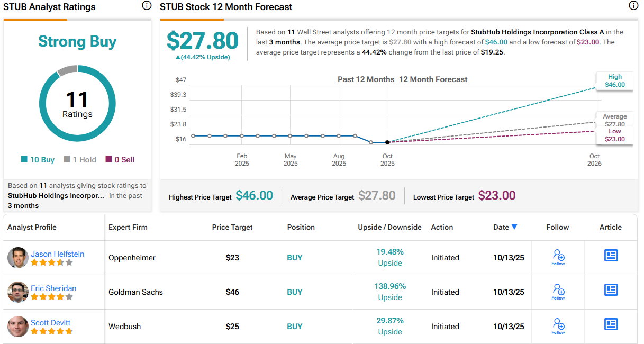Screen dimensions: 644x344
Task: Open Scott Devitt's analyst profile link
Action: (x=50, y=323)
